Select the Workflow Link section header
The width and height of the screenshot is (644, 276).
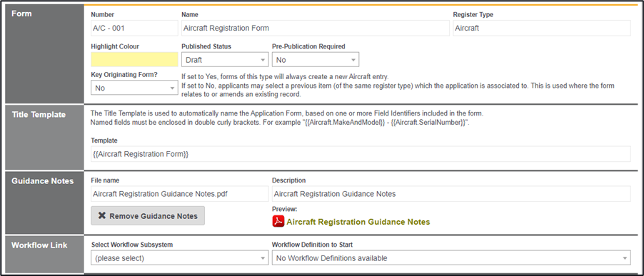click(x=39, y=245)
